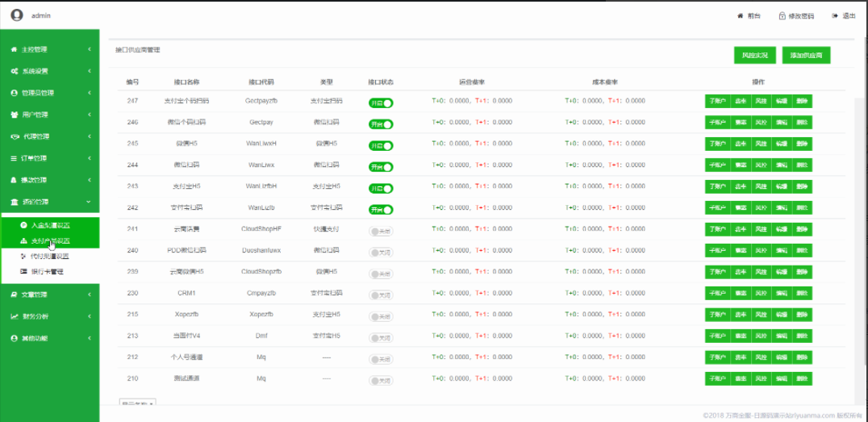Viewport: 868px width, 422px height.
Task: Enable the Dmf interface switch
Action: (381, 338)
